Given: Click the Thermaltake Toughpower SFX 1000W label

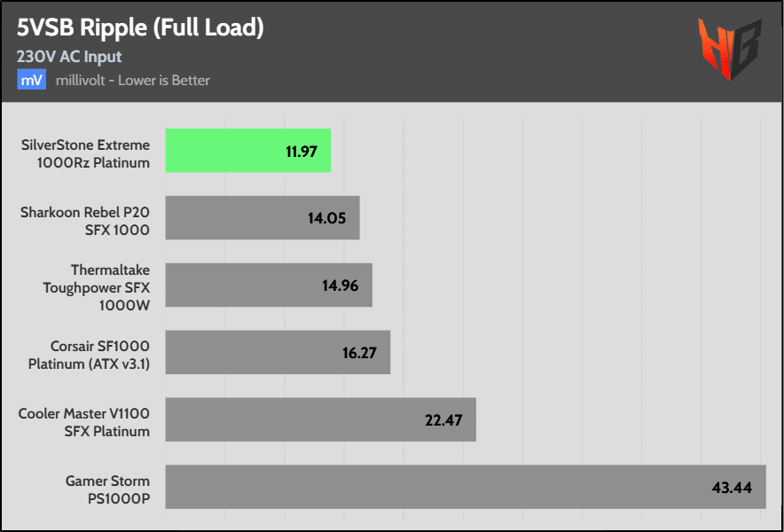Looking at the screenshot, I should click(97, 288).
